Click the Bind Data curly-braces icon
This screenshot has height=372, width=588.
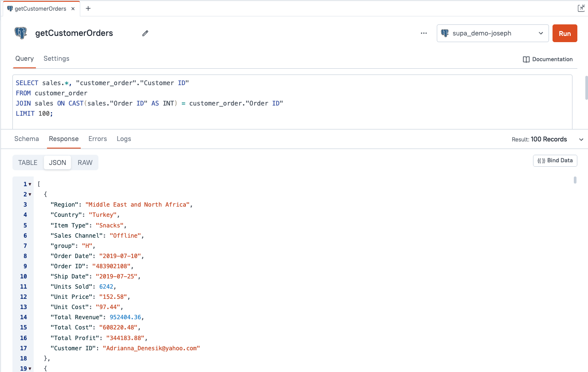541,161
